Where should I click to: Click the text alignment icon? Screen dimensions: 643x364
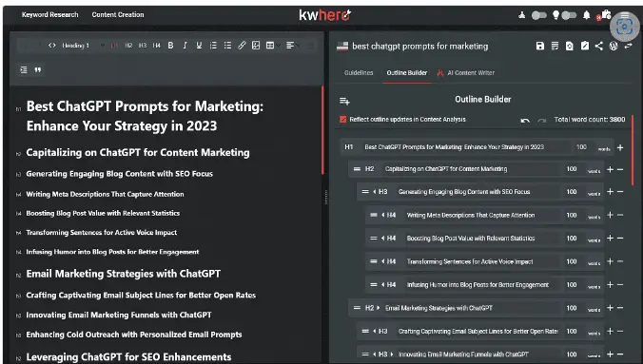pos(290,46)
